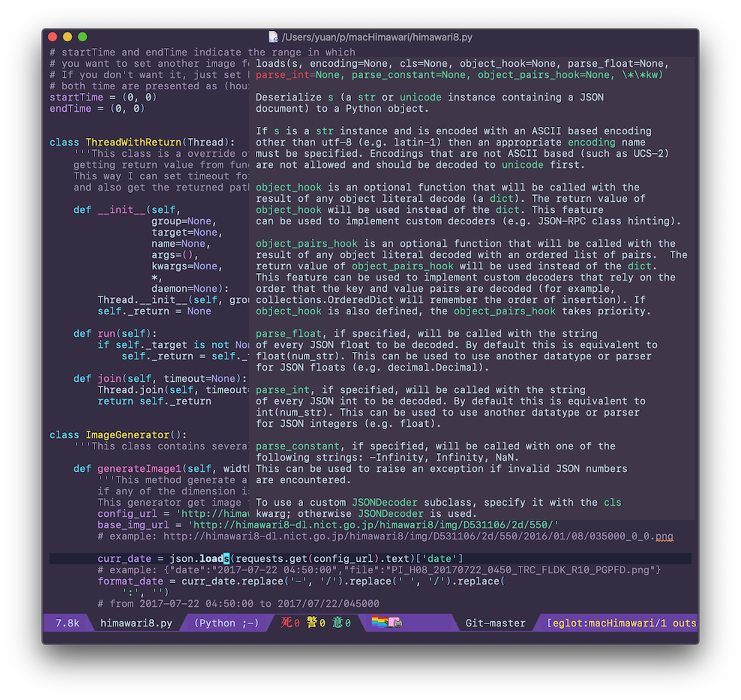The height and width of the screenshot is (700, 741).
Task: Click the base_img_url string URL
Action: (373, 525)
